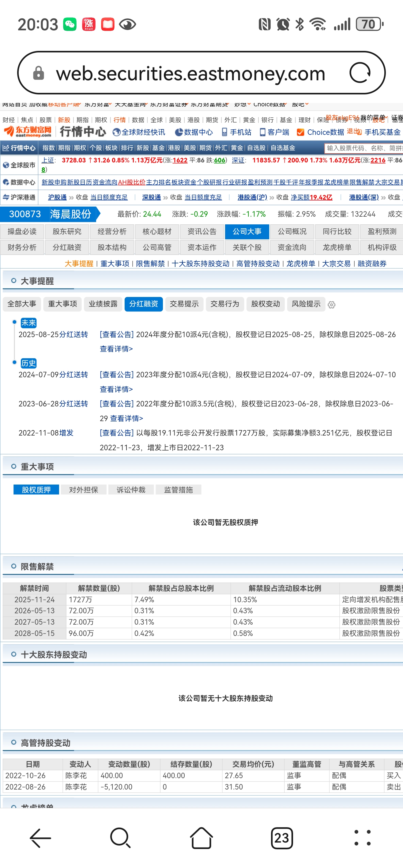Click the 2028-05-15 unlock date cell
The height and width of the screenshot is (868, 403).
(35, 633)
